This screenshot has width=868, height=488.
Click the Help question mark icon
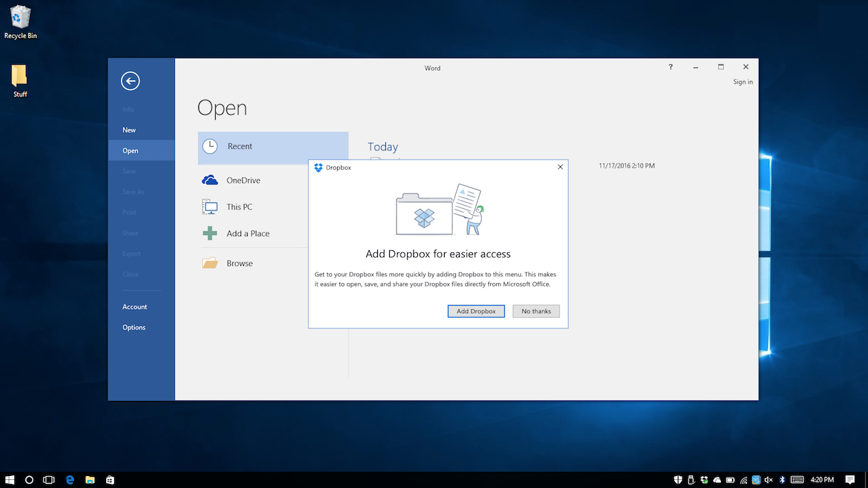pyautogui.click(x=670, y=67)
